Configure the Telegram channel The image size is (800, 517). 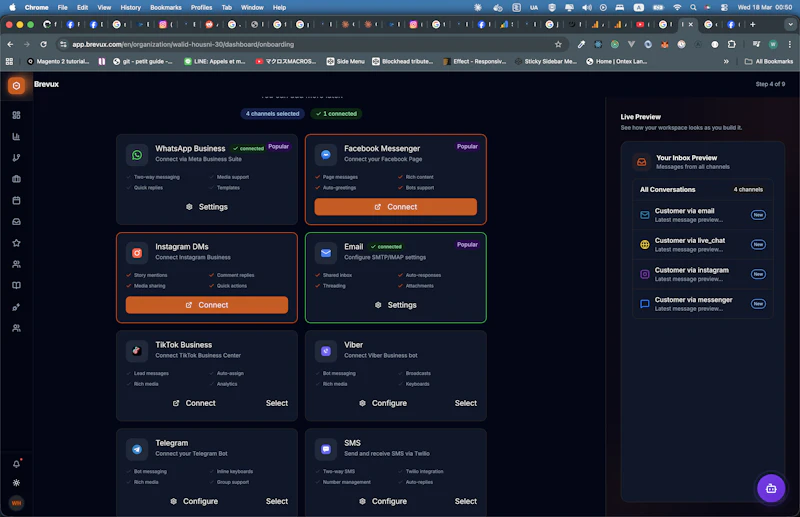pyautogui.click(x=194, y=501)
